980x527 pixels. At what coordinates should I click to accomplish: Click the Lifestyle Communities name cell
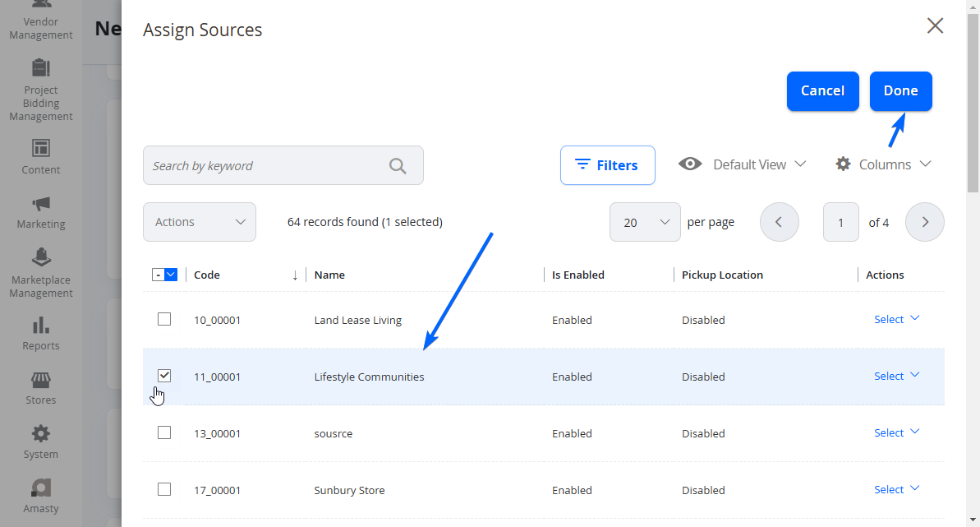pyautogui.click(x=369, y=377)
